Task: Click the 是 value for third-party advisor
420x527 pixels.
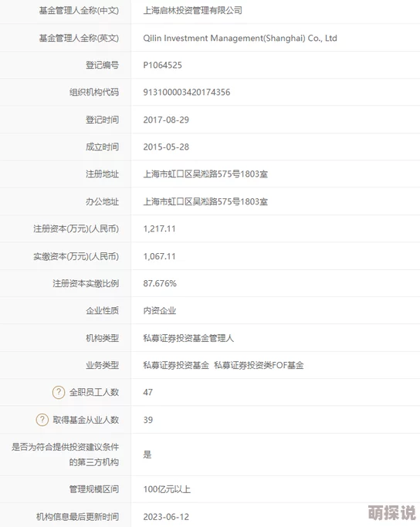Action: click(147, 454)
